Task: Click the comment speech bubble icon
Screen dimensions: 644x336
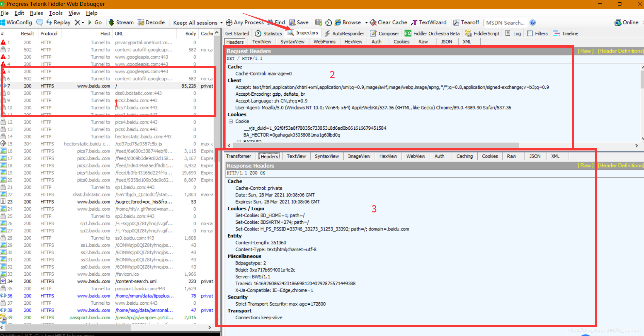Action: pos(40,22)
